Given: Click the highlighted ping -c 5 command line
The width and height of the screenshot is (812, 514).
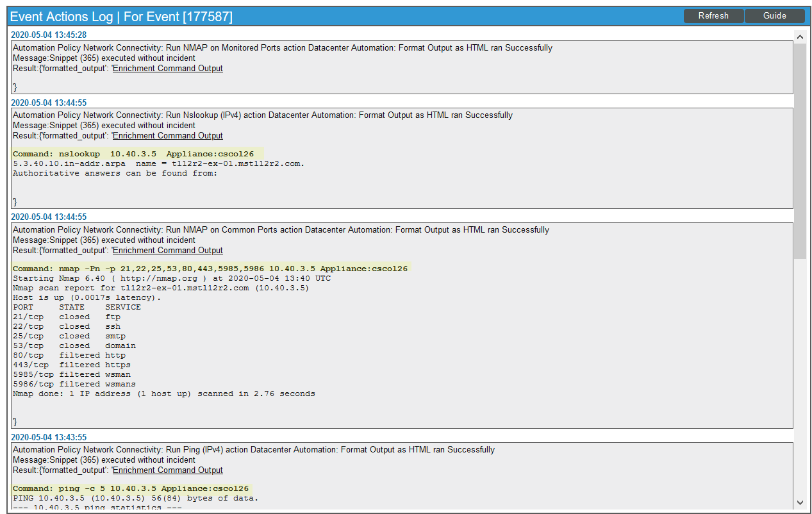Looking at the screenshot, I should coord(131,488).
